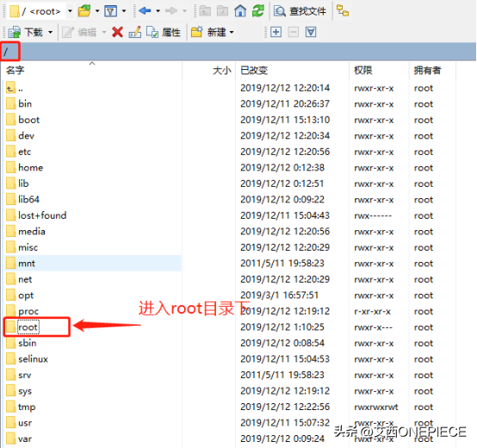The width and height of the screenshot is (477, 448).
Task: Select the mnt folder
Action: click(x=21, y=263)
